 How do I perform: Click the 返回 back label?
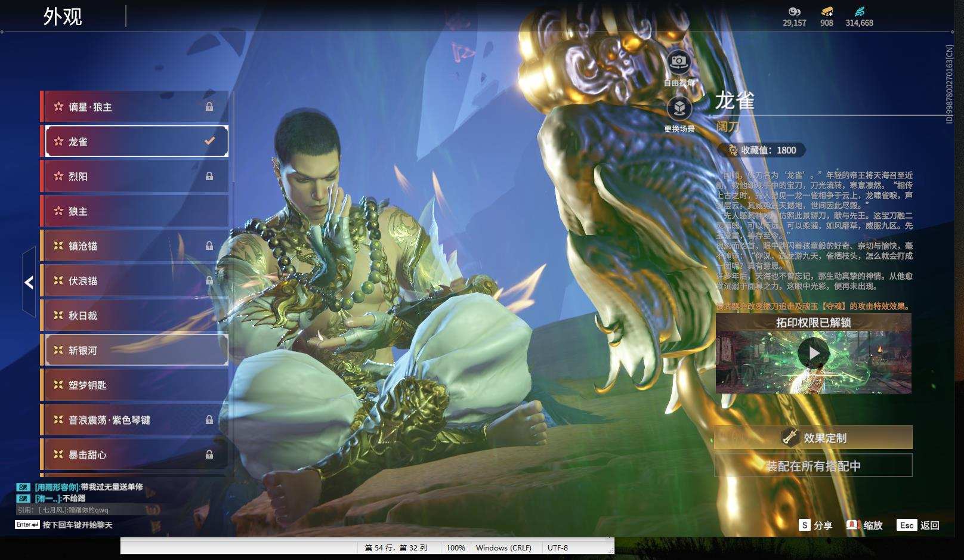click(x=930, y=525)
